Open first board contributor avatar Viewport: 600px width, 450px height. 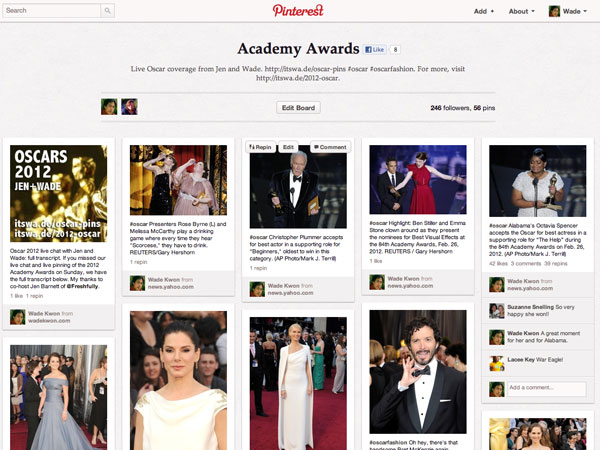click(x=109, y=107)
